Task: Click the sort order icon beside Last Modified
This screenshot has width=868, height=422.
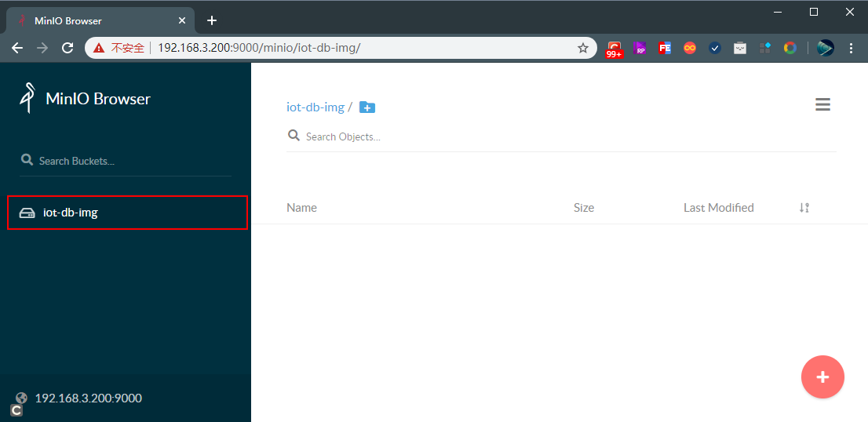Action: 804,208
